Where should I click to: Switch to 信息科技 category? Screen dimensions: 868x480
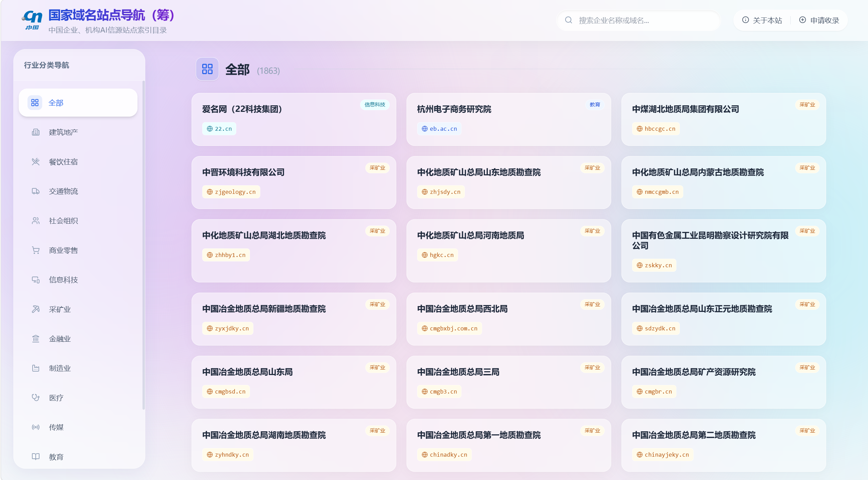coord(78,280)
